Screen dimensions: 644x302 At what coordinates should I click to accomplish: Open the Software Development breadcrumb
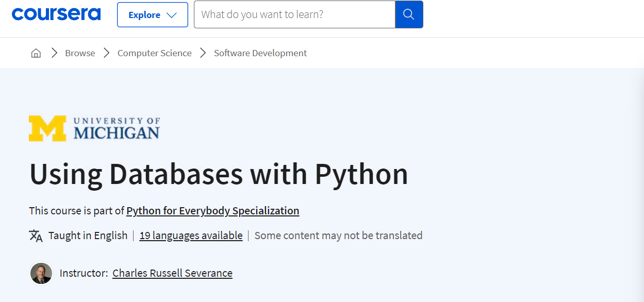[x=260, y=53]
